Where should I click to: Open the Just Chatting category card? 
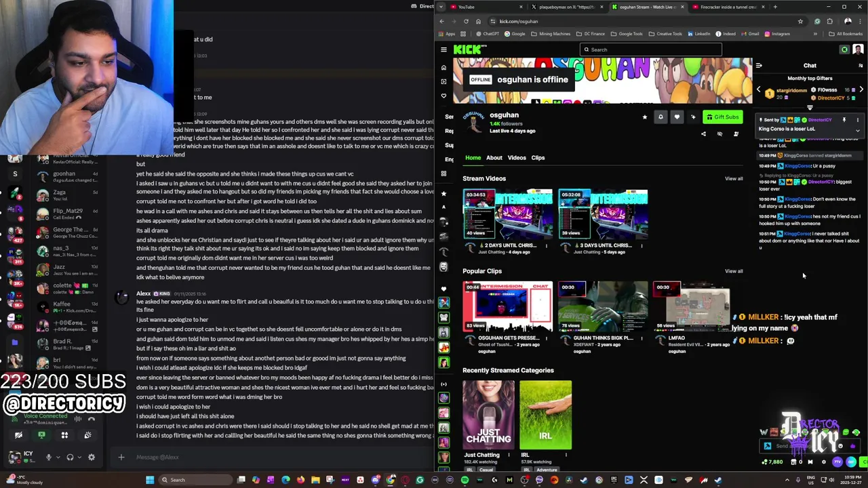pos(488,415)
